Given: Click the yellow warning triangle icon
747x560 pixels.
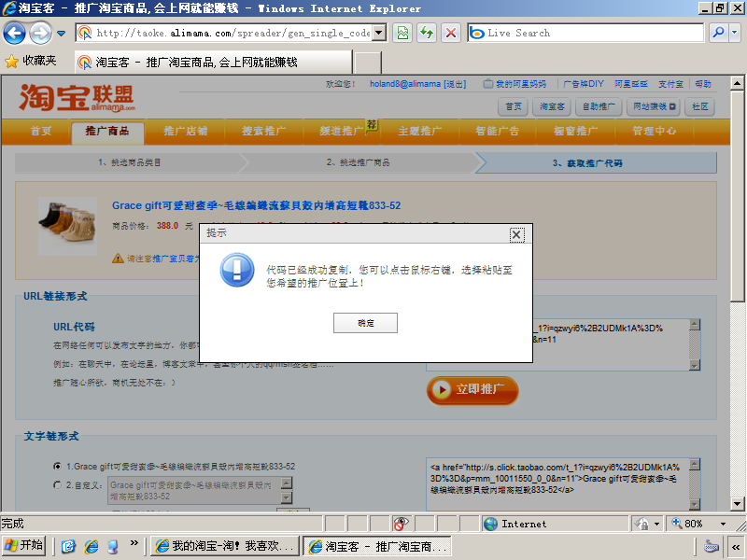Looking at the screenshot, I should (x=118, y=259).
